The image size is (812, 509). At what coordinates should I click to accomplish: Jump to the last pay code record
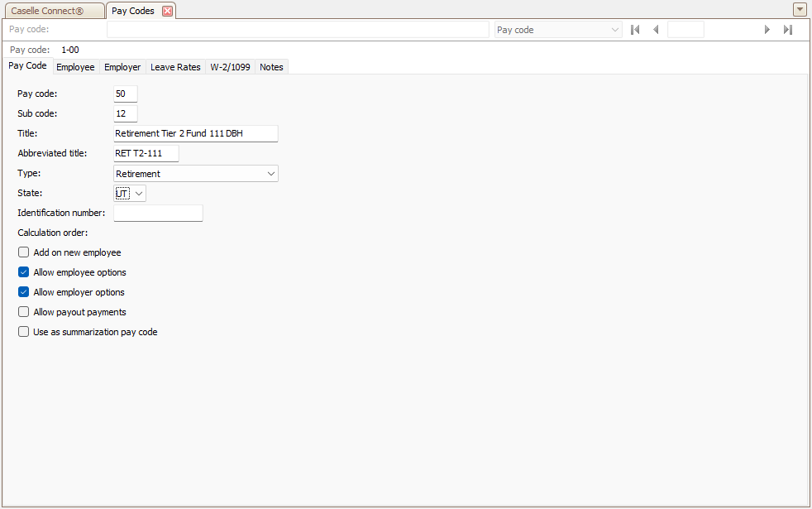787,30
